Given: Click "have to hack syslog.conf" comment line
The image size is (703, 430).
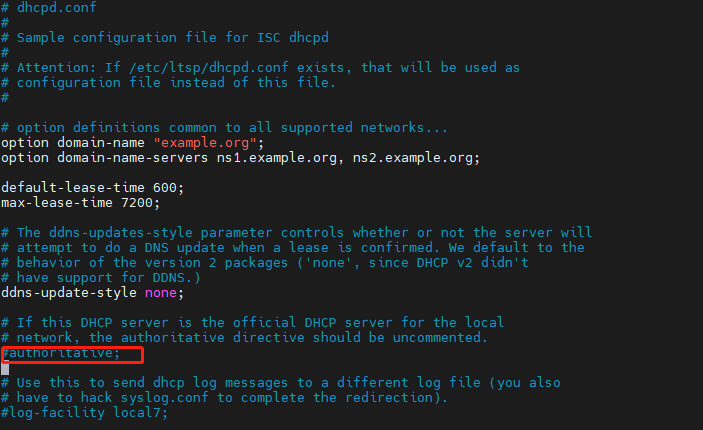Looking at the screenshot, I should pos(224,398).
